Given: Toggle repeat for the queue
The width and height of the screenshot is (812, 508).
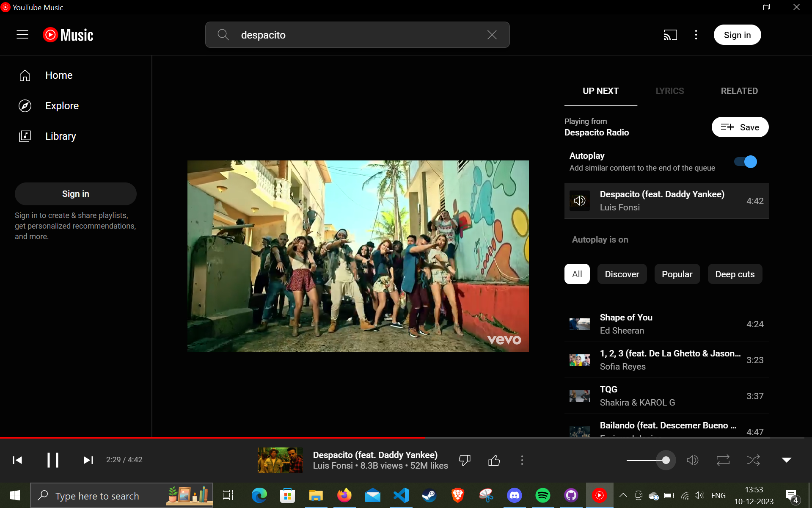Looking at the screenshot, I should [723, 460].
